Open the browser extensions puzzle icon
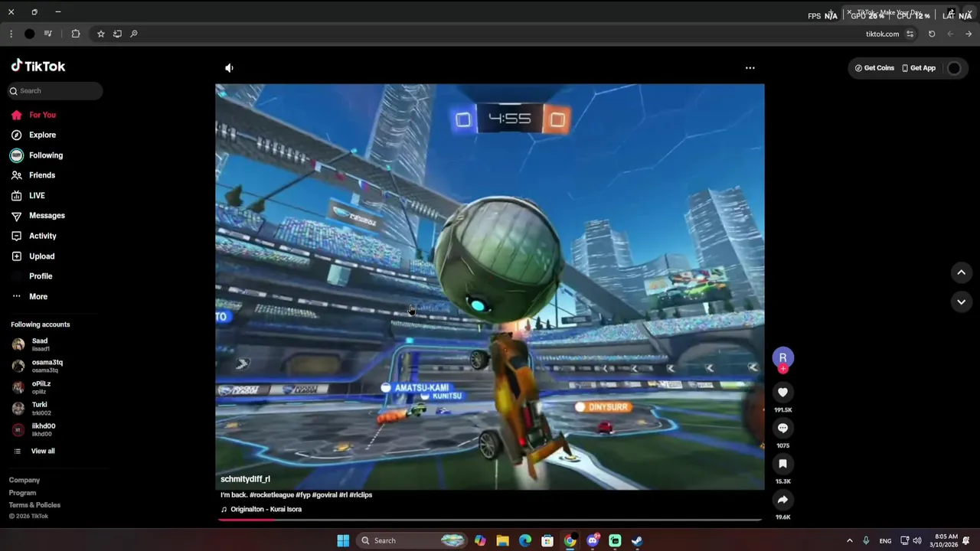 point(76,34)
